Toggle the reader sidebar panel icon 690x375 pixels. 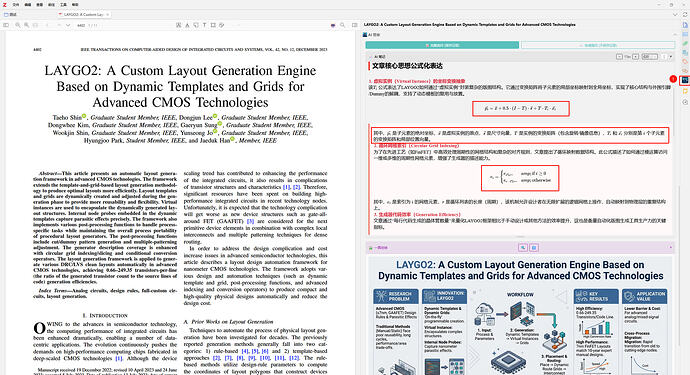[6, 25]
